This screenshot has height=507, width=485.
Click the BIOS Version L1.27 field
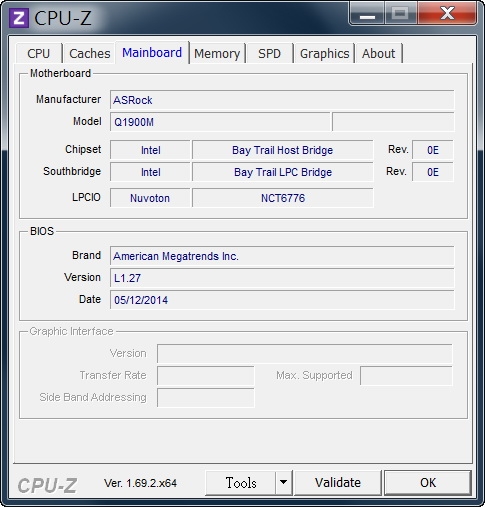[x=282, y=278]
